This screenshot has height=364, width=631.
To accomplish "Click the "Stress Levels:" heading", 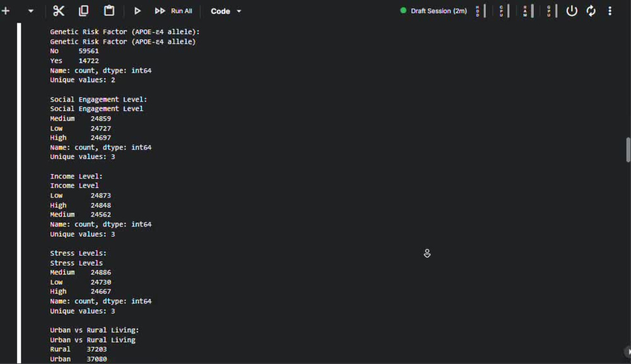I will tap(78, 253).
